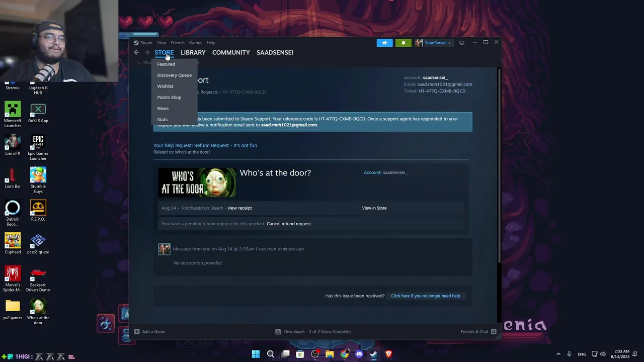
Task: Select the GoXLR App desktop icon
Action: click(x=38, y=113)
